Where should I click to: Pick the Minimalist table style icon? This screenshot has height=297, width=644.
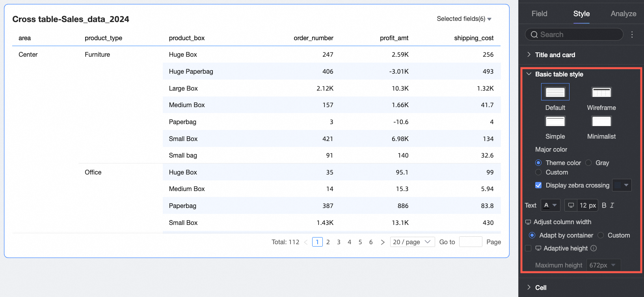pyautogui.click(x=601, y=121)
